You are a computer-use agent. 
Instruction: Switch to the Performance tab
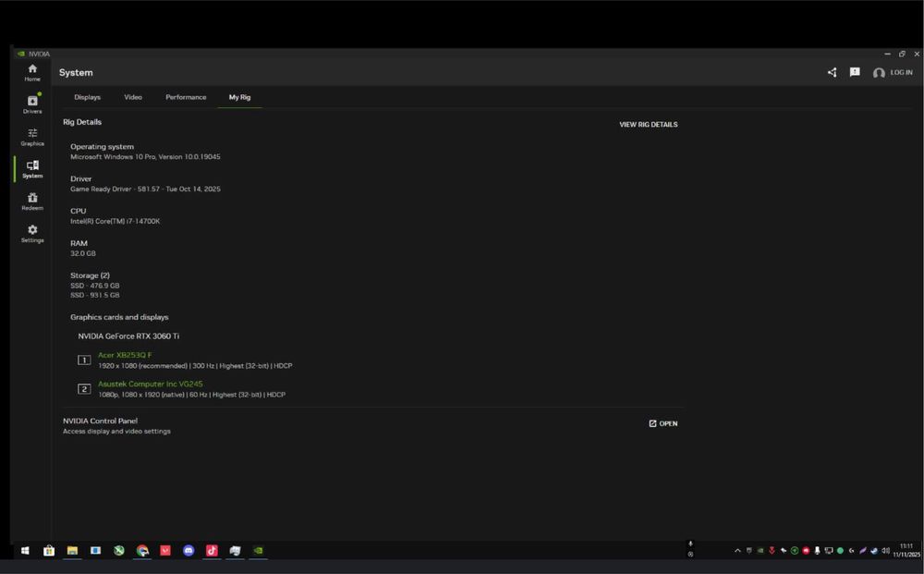click(x=186, y=97)
